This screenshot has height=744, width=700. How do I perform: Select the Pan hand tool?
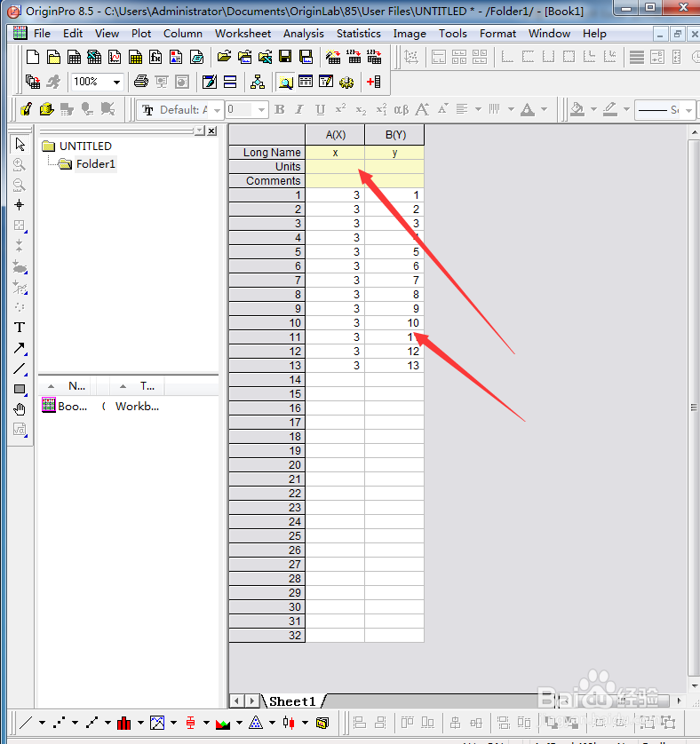(x=20, y=409)
